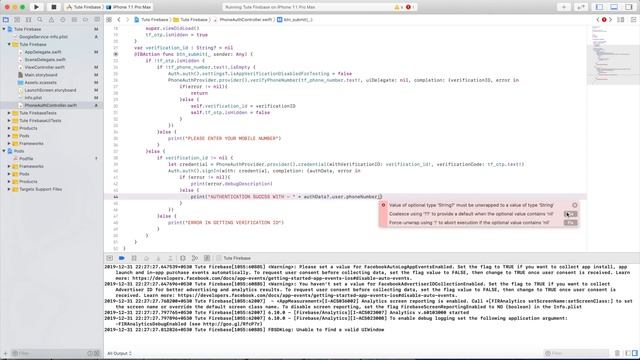Stop the running app
Viewport: 640px width, 360px height.
coord(53,7)
